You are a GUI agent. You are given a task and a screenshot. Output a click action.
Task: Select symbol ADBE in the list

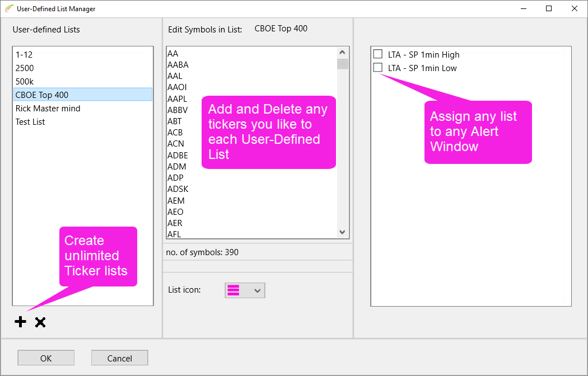pyautogui.click(x=252, y=156)
